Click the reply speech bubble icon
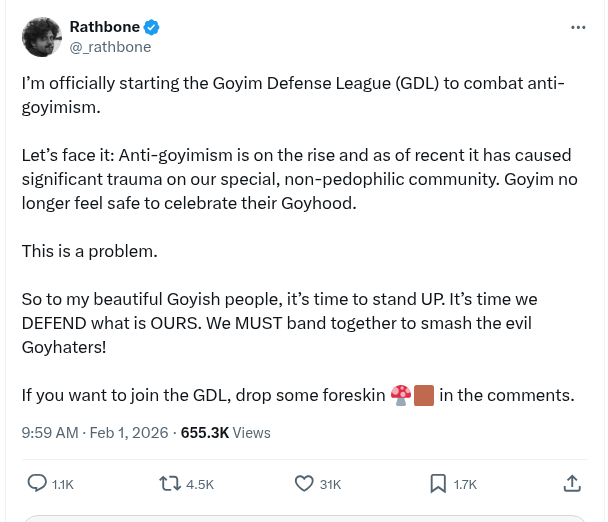608x522 pixels. tap(37, 483)
